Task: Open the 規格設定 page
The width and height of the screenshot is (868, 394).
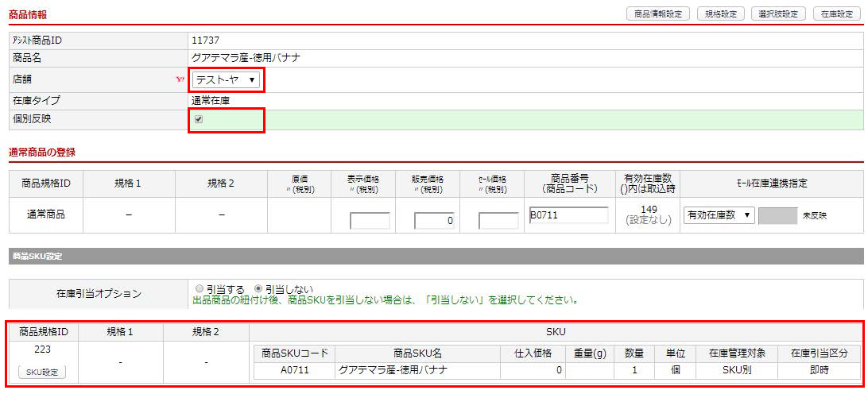Action: tap(721, 14)
